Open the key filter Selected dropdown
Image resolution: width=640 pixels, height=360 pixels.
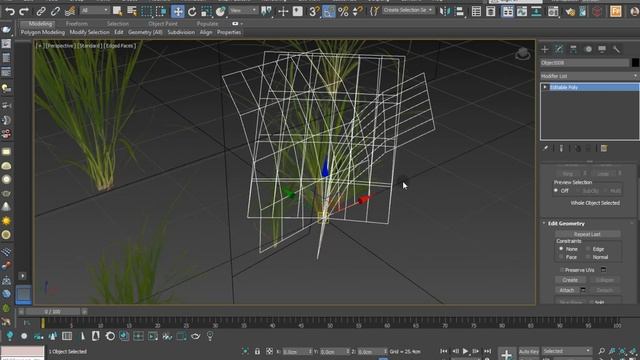click(567, 351)
